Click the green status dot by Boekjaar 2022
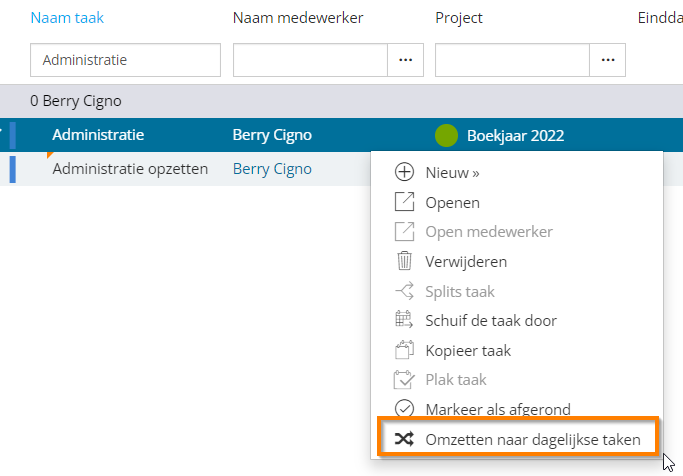This screenshot has width=683, height=476. (x=446, y=135)
